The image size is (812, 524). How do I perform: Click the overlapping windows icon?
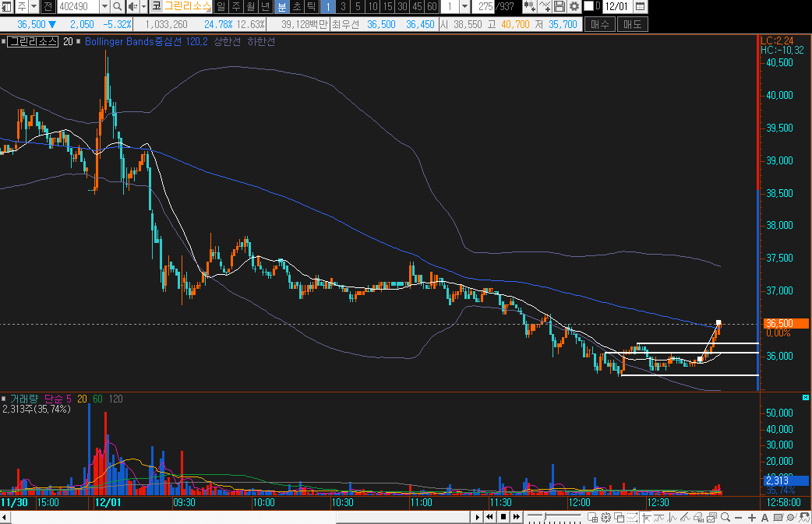click(619, 517)
